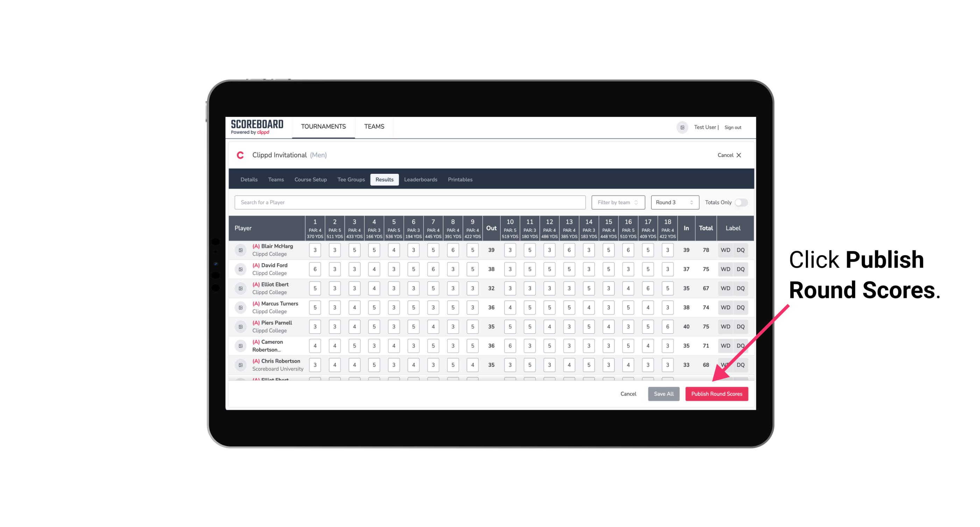
Task: Click the Clippd tournament icon
Action: pyautogui.click(x=241, y=156)
